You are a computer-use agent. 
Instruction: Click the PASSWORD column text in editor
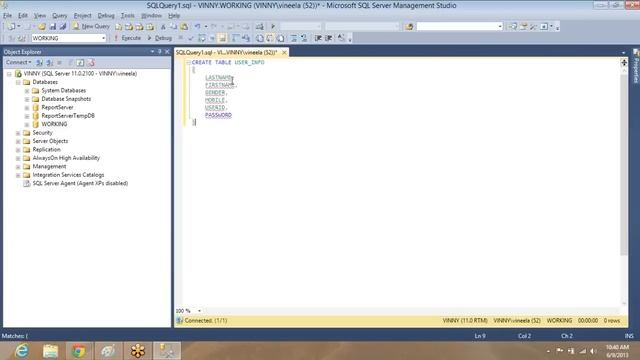tap(218, 116)
